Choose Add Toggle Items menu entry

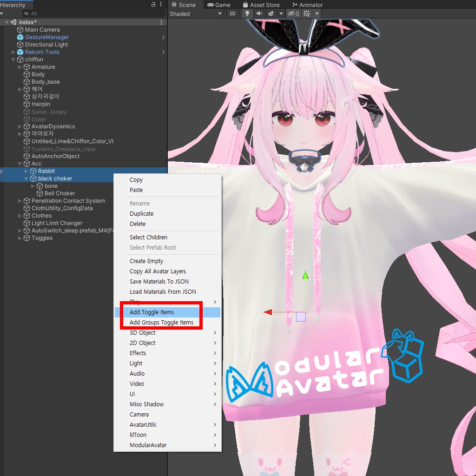[x=167, y=312]
